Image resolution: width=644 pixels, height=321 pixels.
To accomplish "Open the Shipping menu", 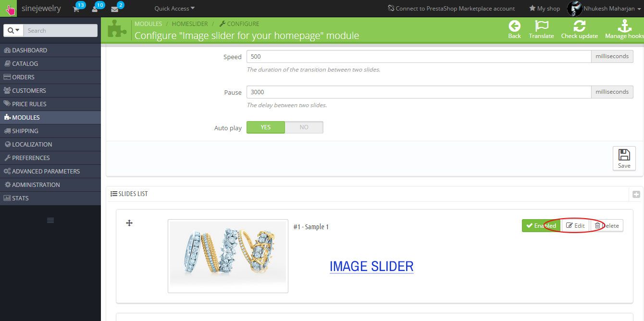I will [x=50, y=131].
